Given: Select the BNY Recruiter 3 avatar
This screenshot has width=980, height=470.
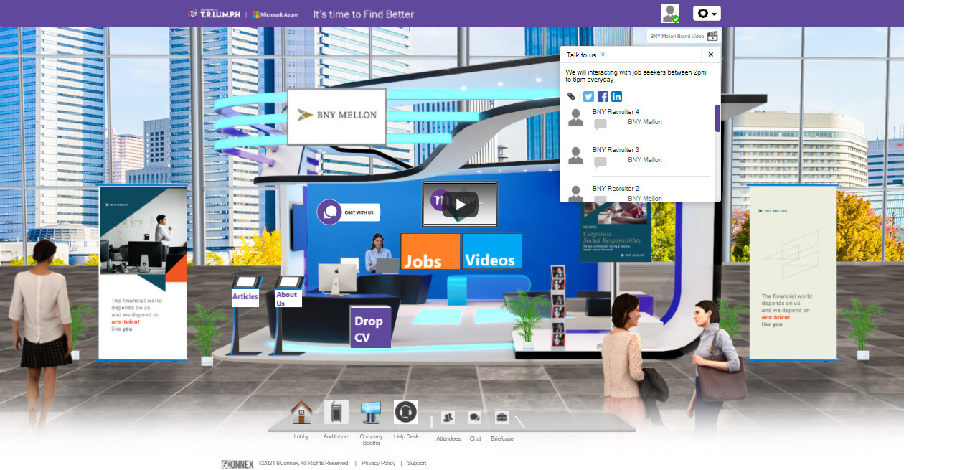Looking at the screenshot, I should tap(575, 156).
